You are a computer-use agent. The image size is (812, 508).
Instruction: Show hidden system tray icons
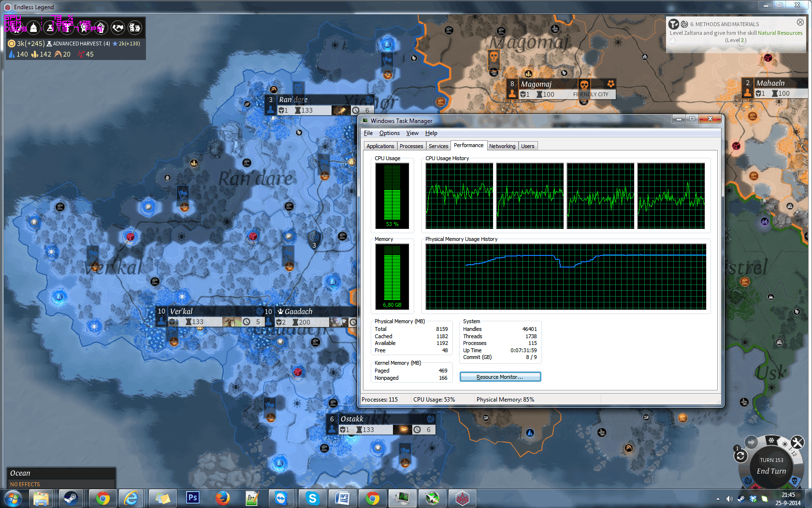pyautogui.click(x=718, y=499)
